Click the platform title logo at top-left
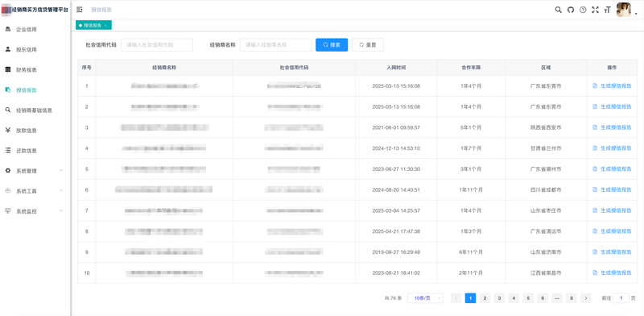The image size is (644, 316). tap(35, 10)
